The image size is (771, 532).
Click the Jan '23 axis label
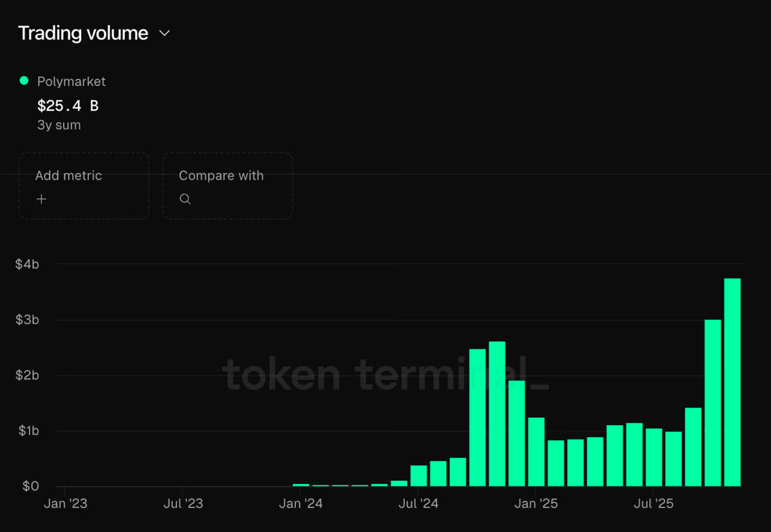(66, 503)
